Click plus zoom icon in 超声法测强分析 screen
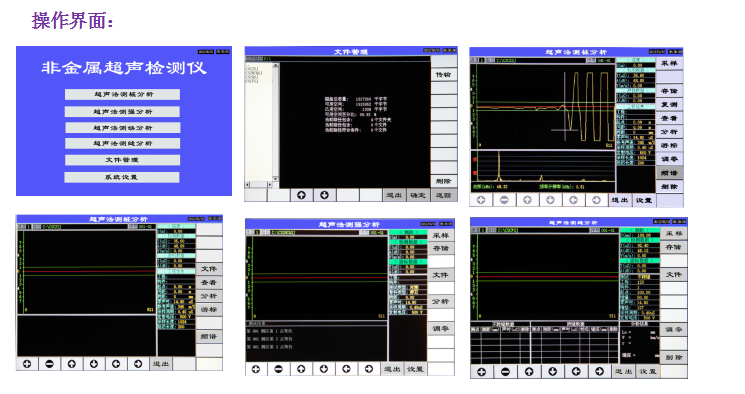This screenshot has width=745, height=394. pos(256,369)
